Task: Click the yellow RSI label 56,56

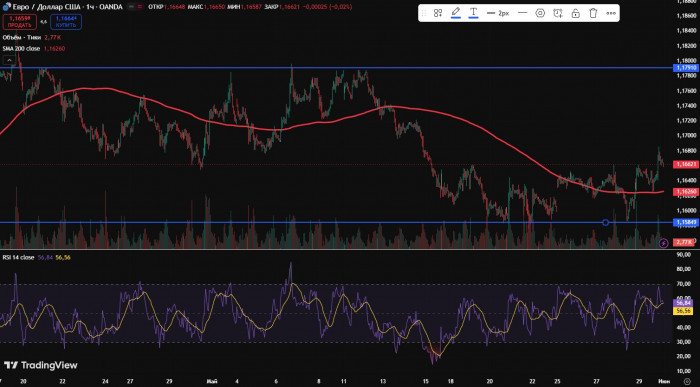Action: coord(683,311)
